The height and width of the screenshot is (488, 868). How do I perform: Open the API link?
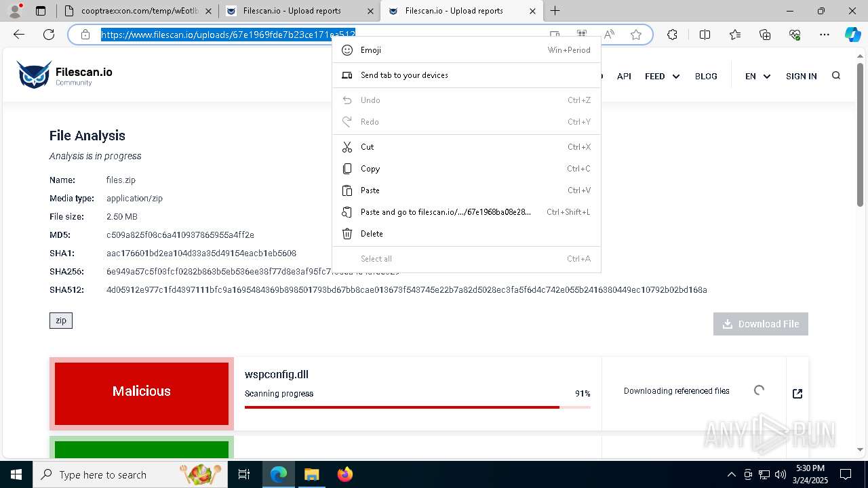[x=624, y=77]
